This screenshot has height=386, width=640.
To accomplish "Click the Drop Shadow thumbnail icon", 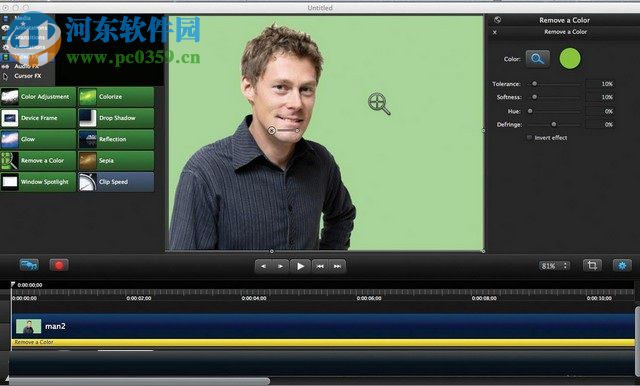I will coord(88,118).
